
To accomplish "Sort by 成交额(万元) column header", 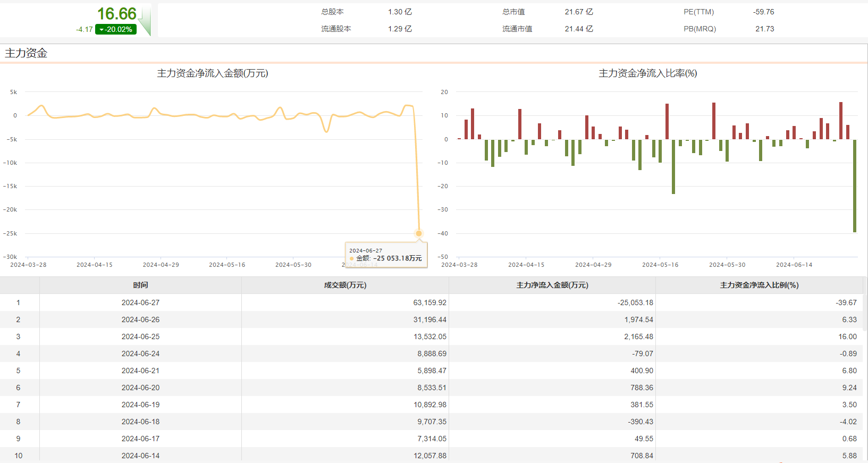I will [345, 285].
